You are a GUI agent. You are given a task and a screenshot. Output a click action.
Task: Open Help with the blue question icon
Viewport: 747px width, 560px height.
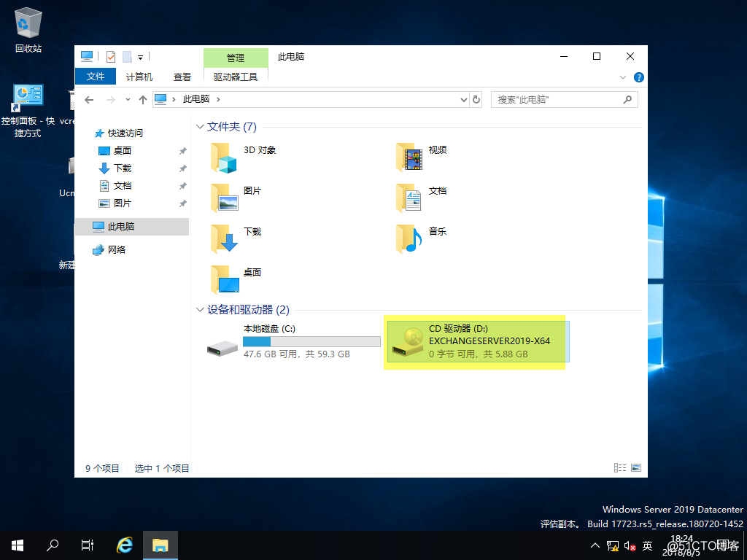pos(639,77)
